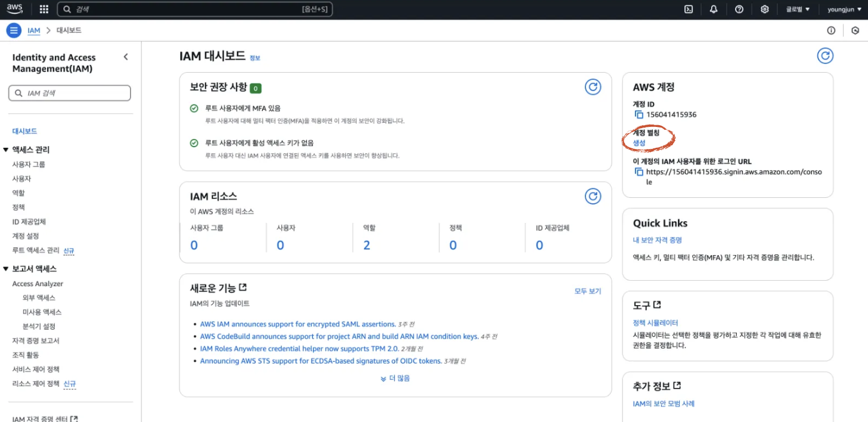Open the youngjun account menu

click(844, 10)
